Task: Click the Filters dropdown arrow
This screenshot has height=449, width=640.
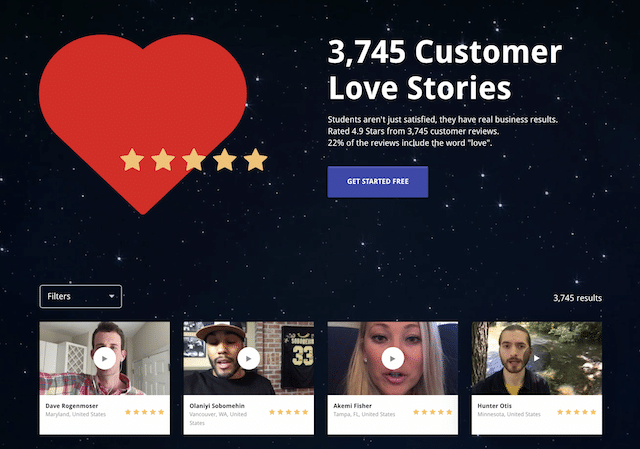Action: point(111,296)
